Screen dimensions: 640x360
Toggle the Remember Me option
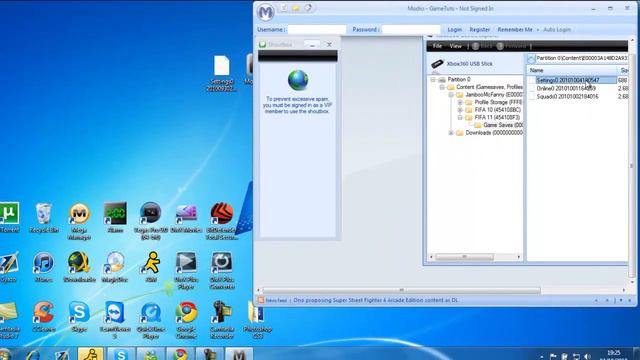(x=515, y=29)
